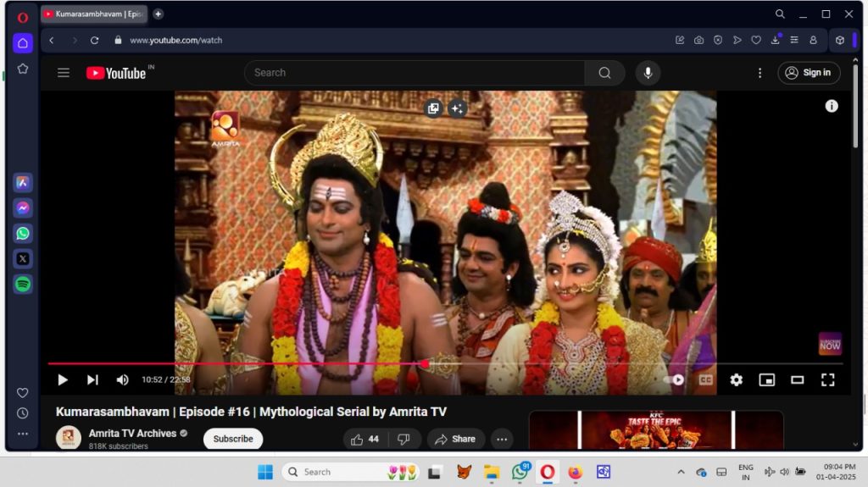Open WhatsApp from Windows taskbar

click(520, 472)
